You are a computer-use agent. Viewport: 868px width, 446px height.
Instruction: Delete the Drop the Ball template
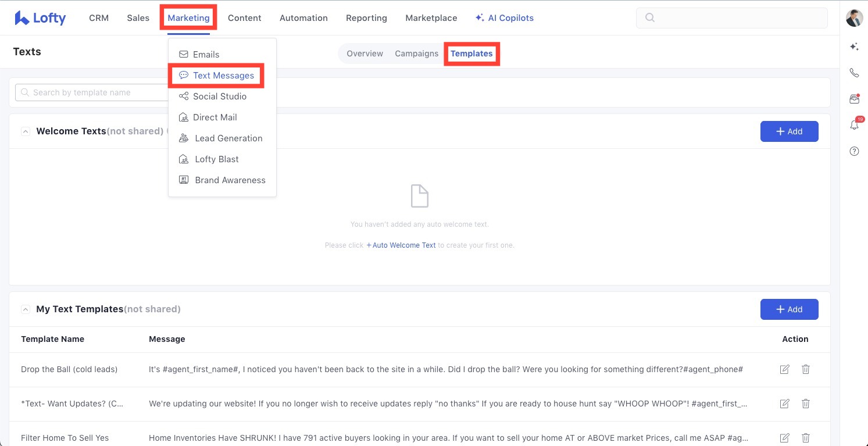point(806,369)
